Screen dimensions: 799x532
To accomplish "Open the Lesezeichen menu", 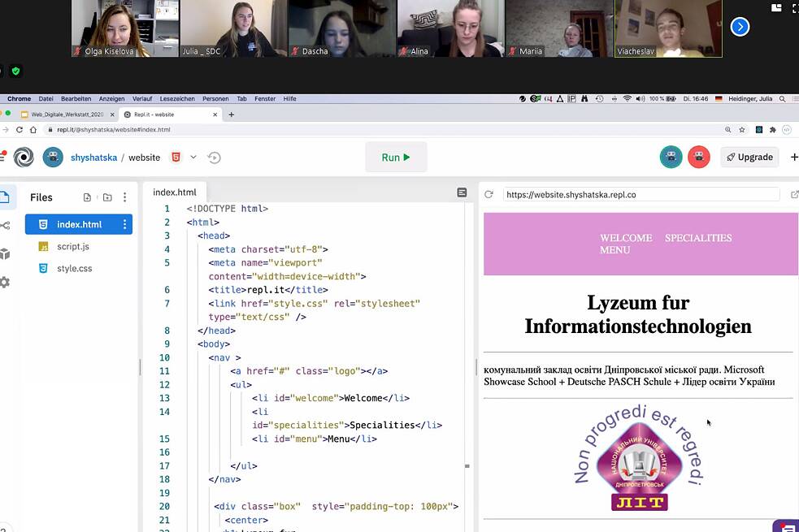I will 177,99.
